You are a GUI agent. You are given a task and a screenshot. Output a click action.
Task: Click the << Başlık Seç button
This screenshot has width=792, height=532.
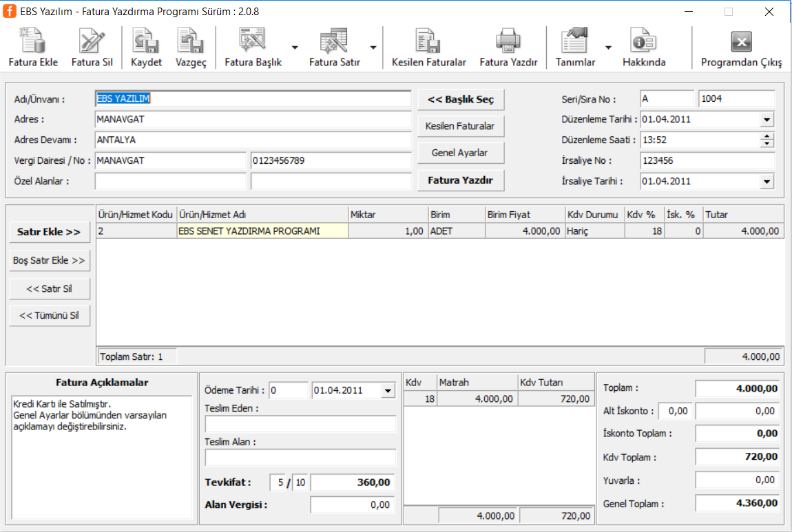[461, 99]
